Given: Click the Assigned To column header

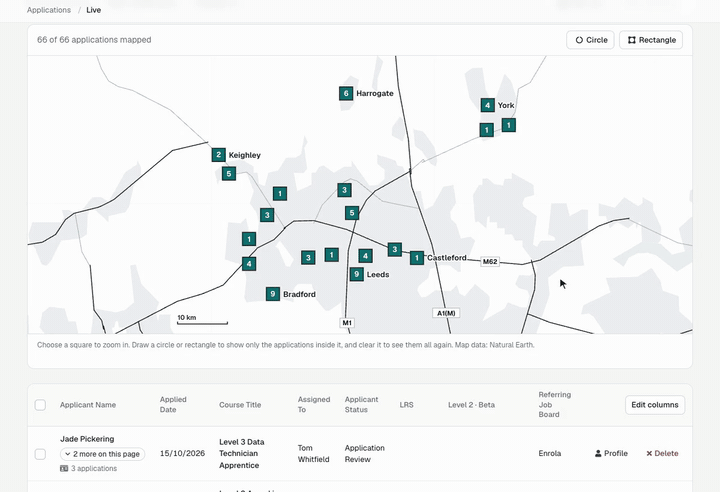Looking at the screenshot, I should pyautogui.click(x=314, y=405).
